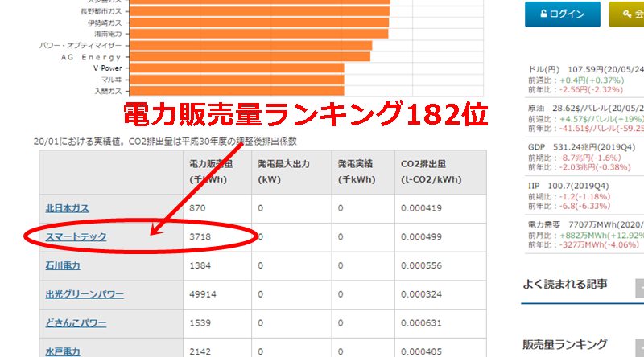The image size is (644, 357).
Task: Click CO2 value 0.000499
Action: point(421,237)
